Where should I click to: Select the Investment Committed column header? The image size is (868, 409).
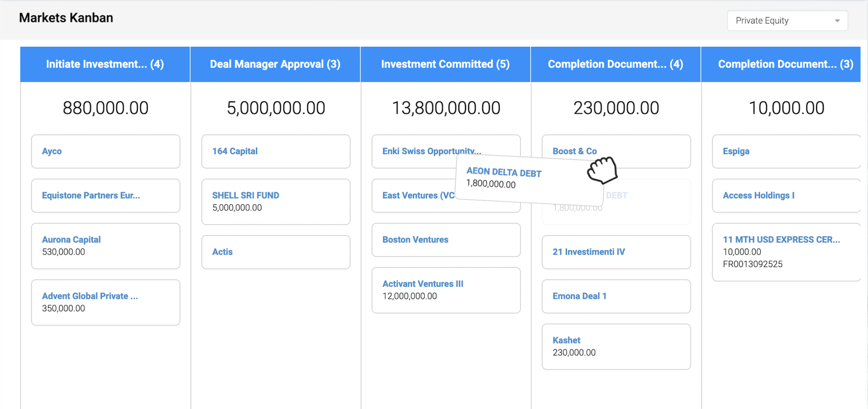[445, 64]
